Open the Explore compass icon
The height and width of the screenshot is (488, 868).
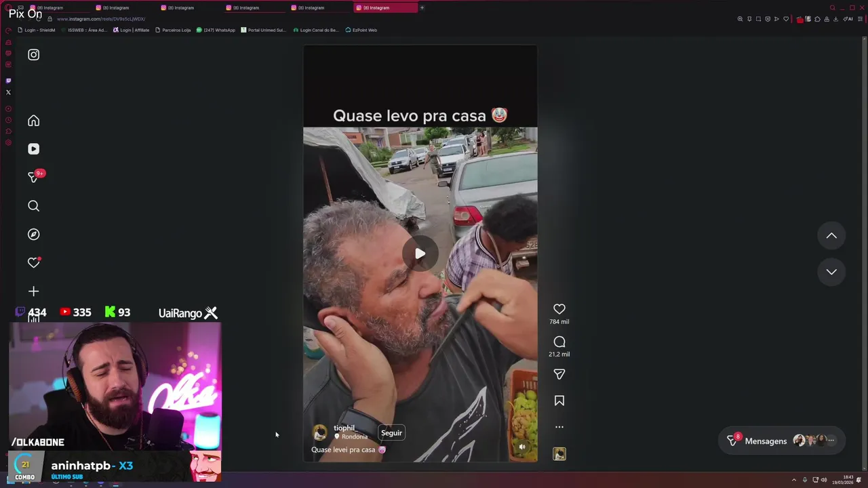[33, 235]
